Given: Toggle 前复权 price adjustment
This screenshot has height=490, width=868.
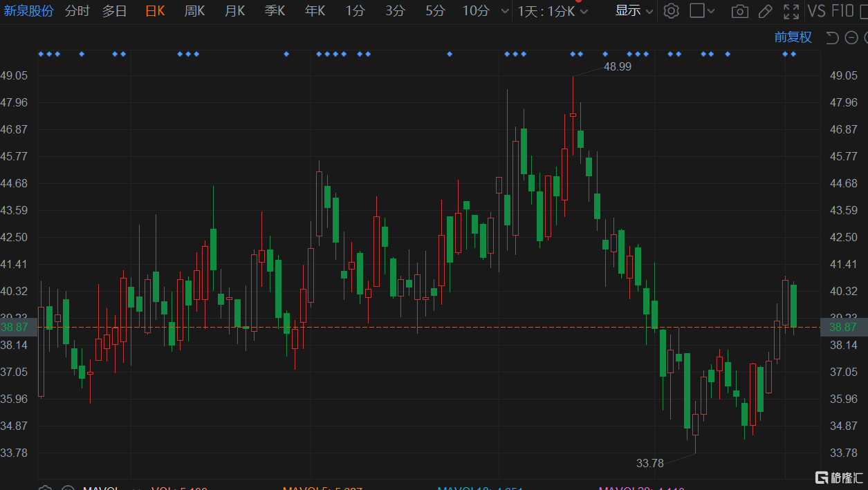Looking at the screenshot, I should [793, 37].
